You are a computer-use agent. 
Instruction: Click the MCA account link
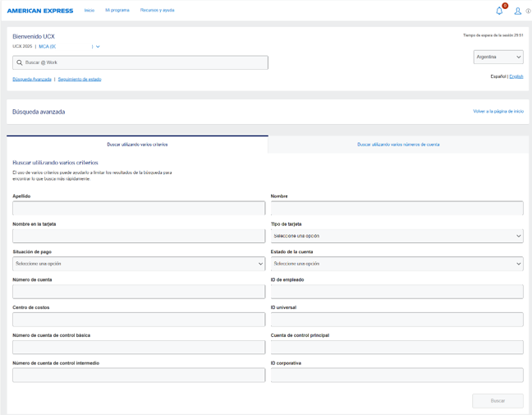(47, 47)
